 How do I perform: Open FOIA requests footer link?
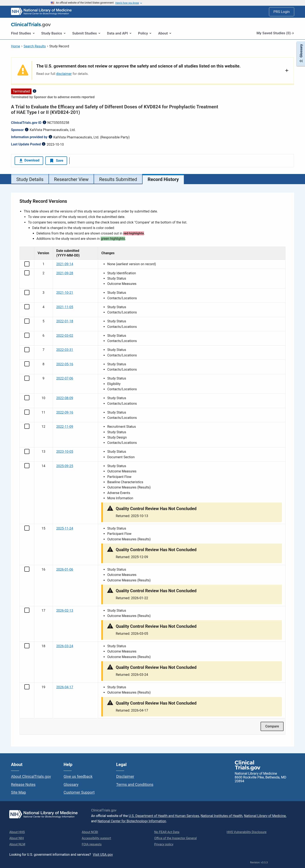point(92,844)
